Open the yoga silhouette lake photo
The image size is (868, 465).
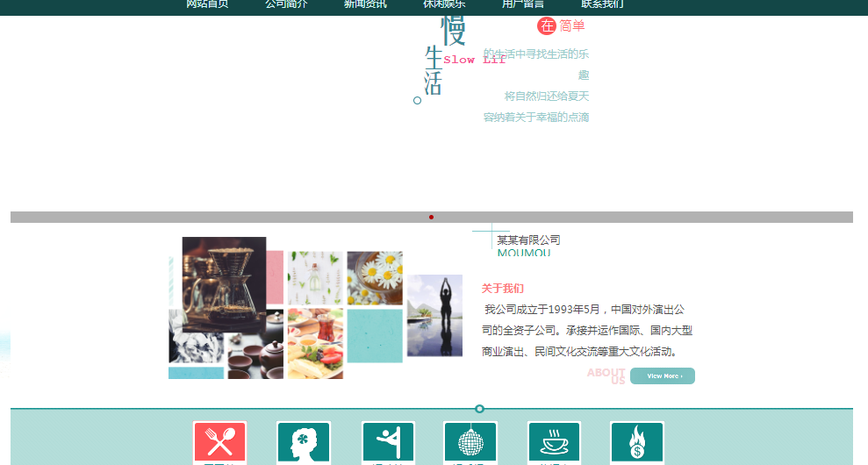(434, 316)
